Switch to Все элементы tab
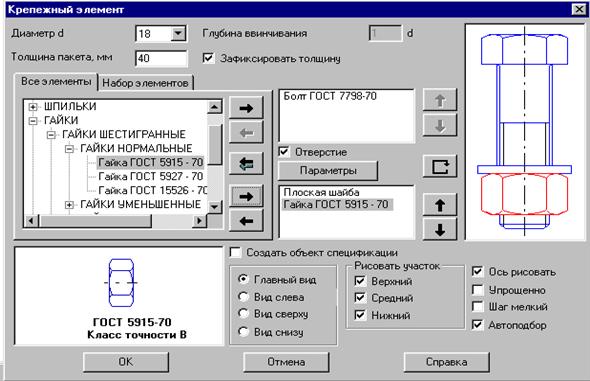590x381 pixels. coord(56,82)
